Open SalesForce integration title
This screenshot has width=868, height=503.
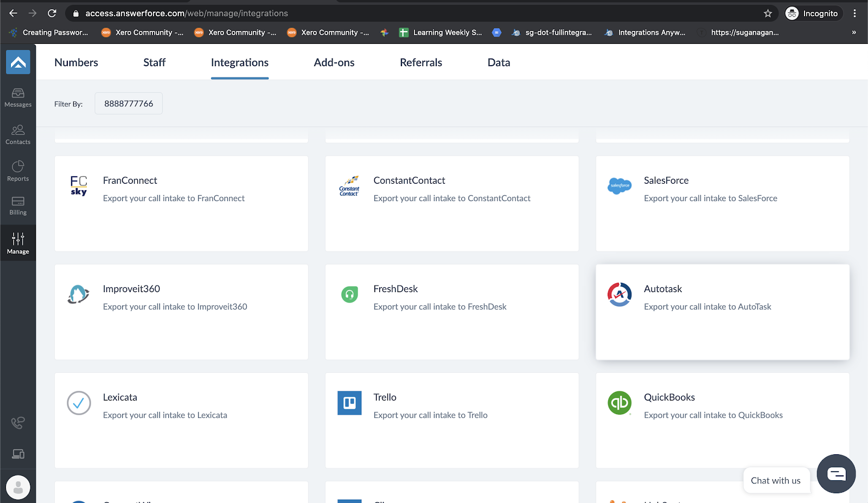666,180
